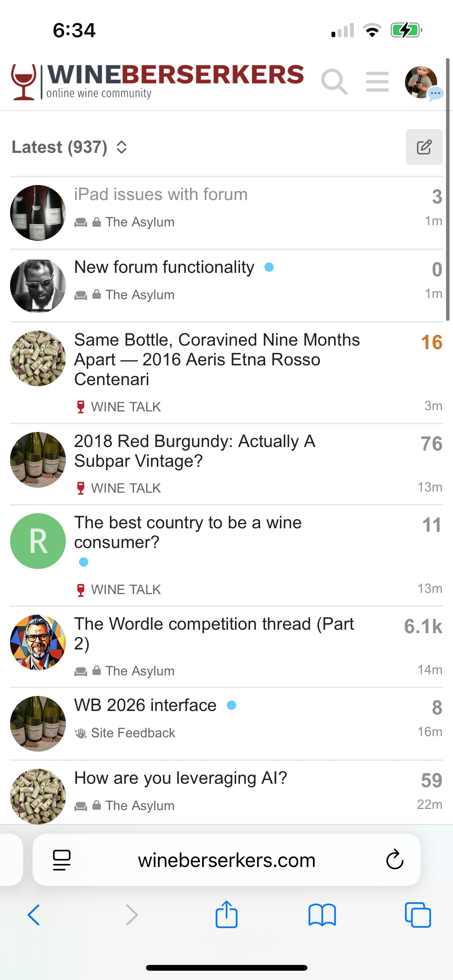
Task: Go back with Safari's back arrow
Action: (34, 915)
